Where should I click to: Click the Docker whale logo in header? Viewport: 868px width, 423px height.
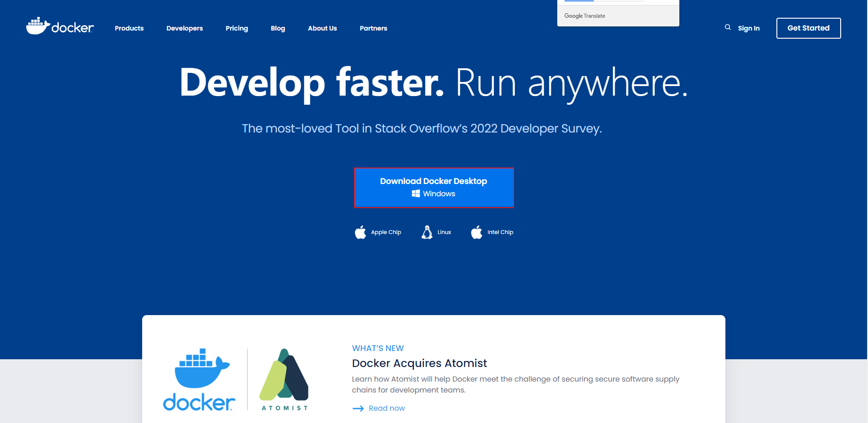click(60, 26)
